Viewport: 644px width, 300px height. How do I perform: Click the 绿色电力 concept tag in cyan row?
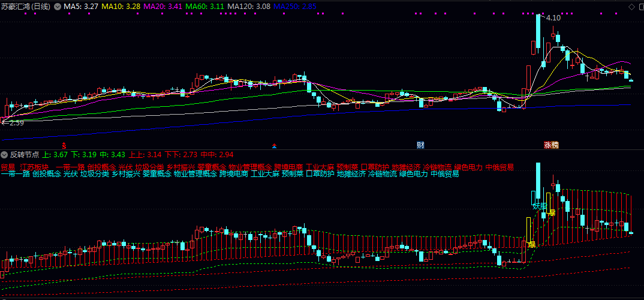click(x=414, y=174)
